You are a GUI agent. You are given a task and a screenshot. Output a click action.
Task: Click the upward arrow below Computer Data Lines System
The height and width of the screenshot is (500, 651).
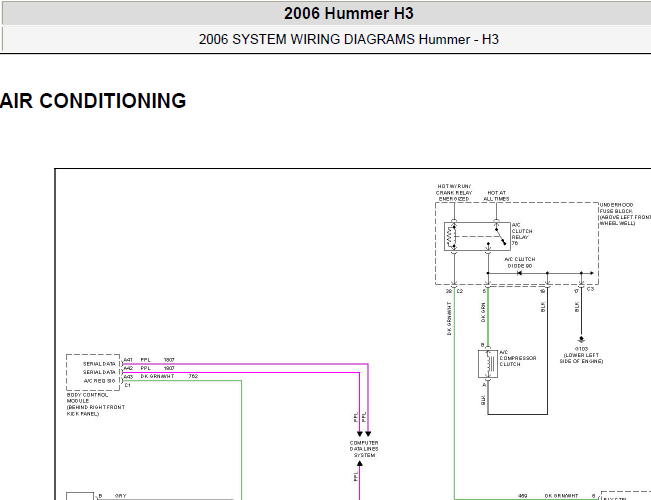(x=360, y=463)
